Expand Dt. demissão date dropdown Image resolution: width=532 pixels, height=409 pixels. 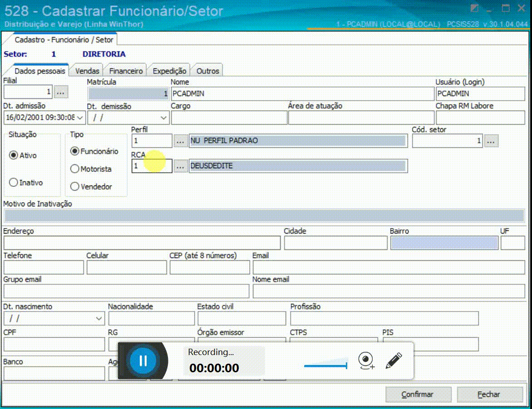(x=163, y=118)
